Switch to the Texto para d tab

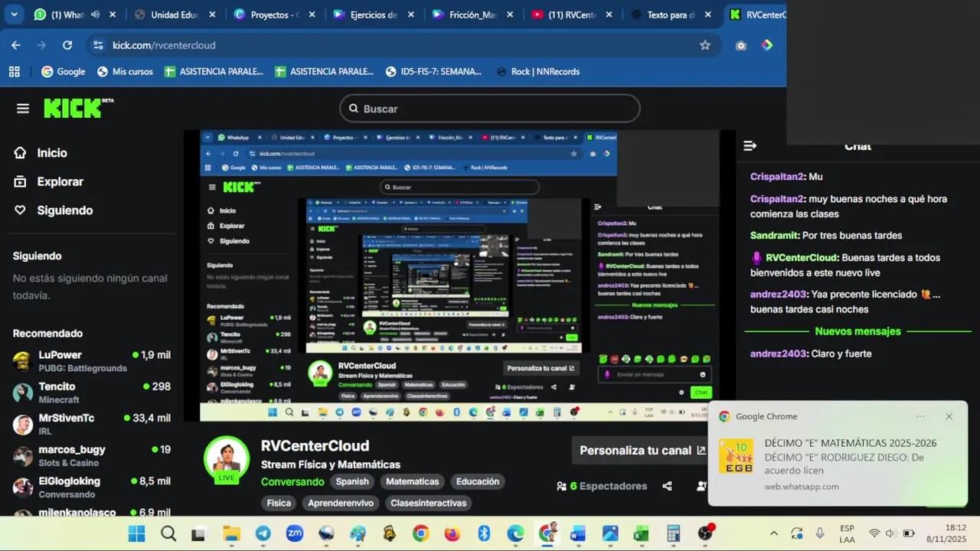tap(671, 15)
